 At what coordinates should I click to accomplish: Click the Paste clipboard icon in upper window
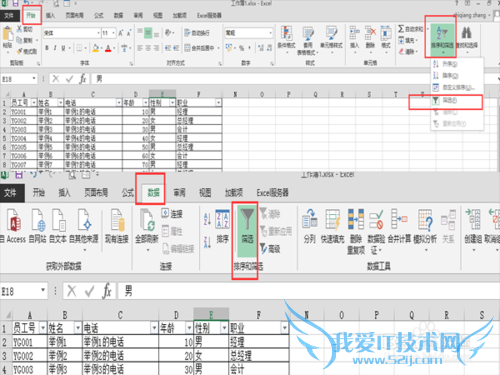[7, 34]
